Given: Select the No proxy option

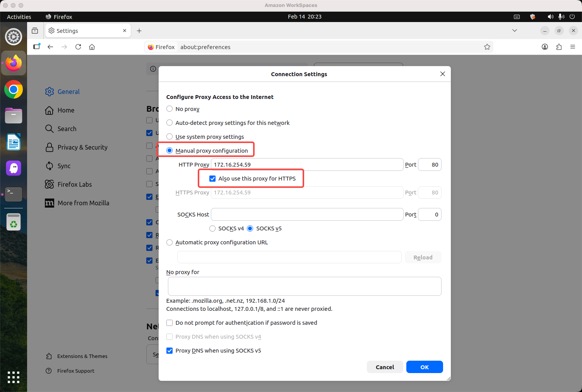Looking at the screenshot, I should click(x=169, y=109).
